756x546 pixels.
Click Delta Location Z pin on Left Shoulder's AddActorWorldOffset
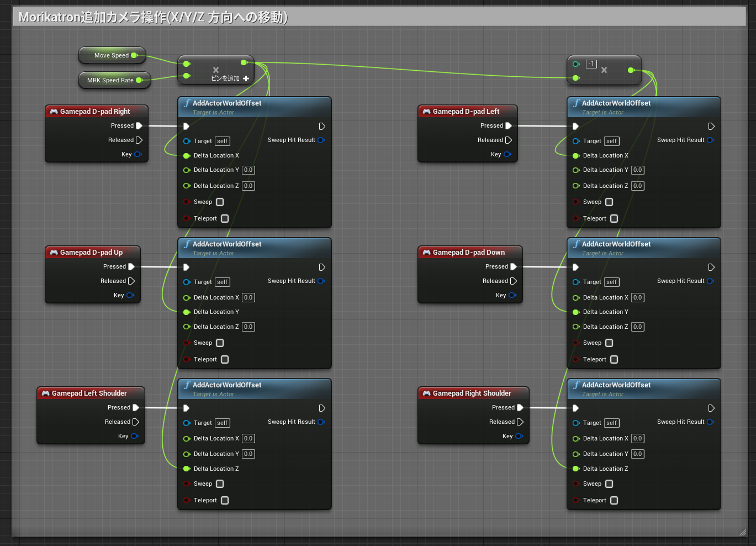tap(187, 469)
